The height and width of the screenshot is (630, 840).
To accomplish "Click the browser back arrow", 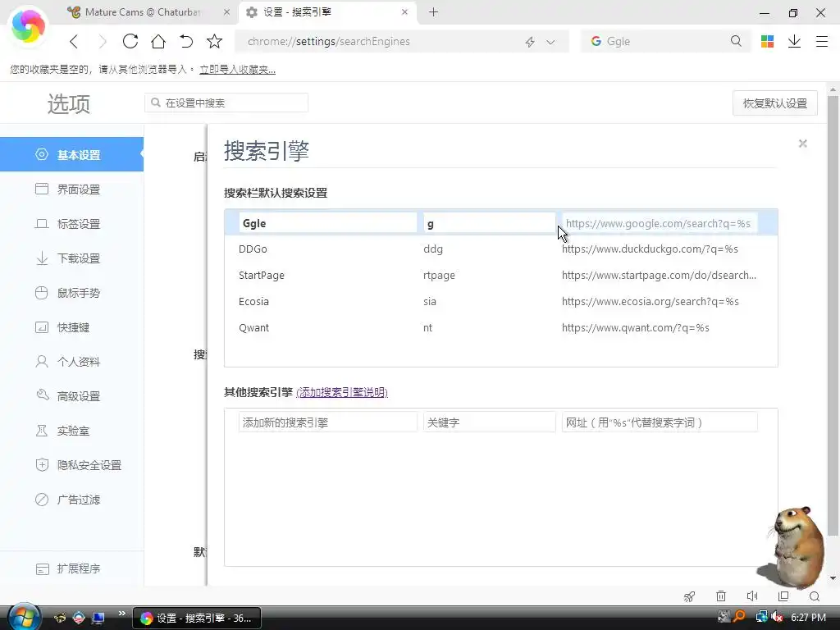I will [x=74, y=41].
